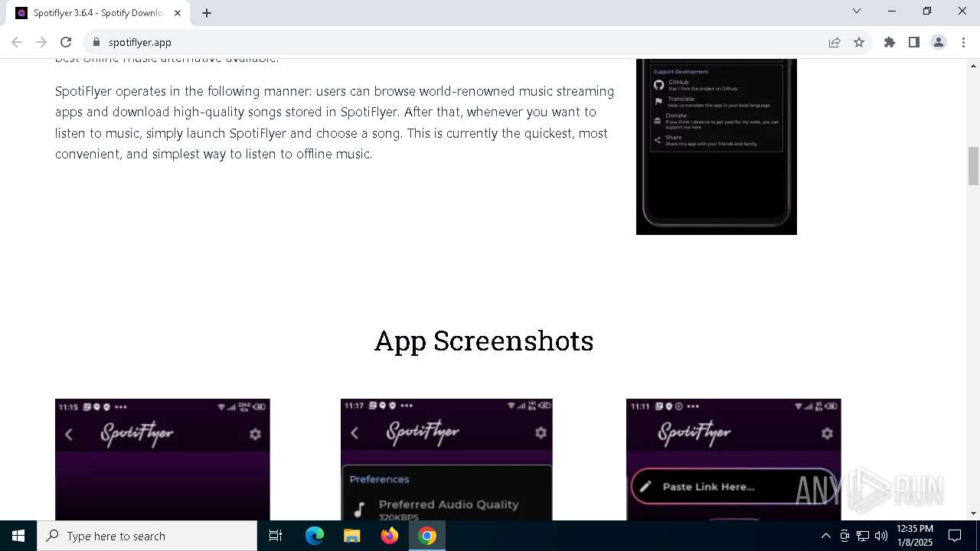Expand tab search chevron in title bar

pos(857,11)
